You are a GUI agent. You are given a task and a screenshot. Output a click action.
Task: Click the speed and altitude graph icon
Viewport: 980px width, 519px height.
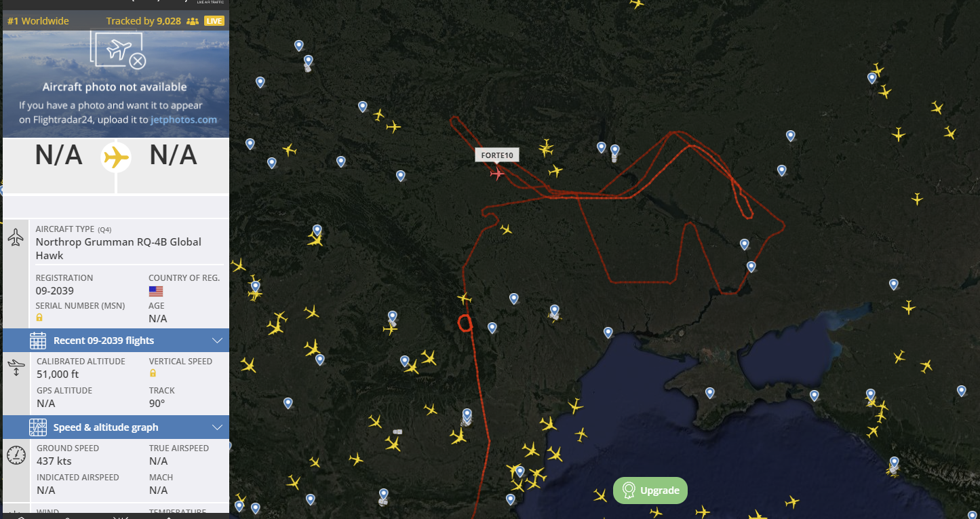pos(38,427)
